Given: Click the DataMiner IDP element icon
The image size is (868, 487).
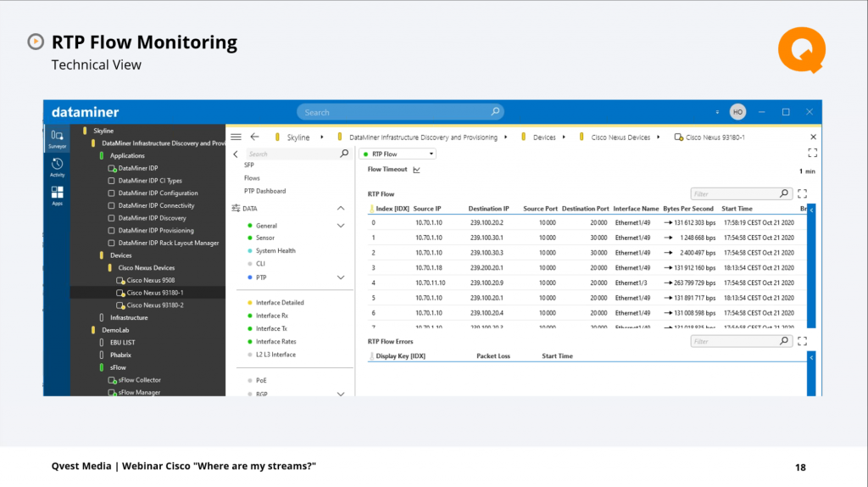Looking at the screenshot, I should [112, 169].
